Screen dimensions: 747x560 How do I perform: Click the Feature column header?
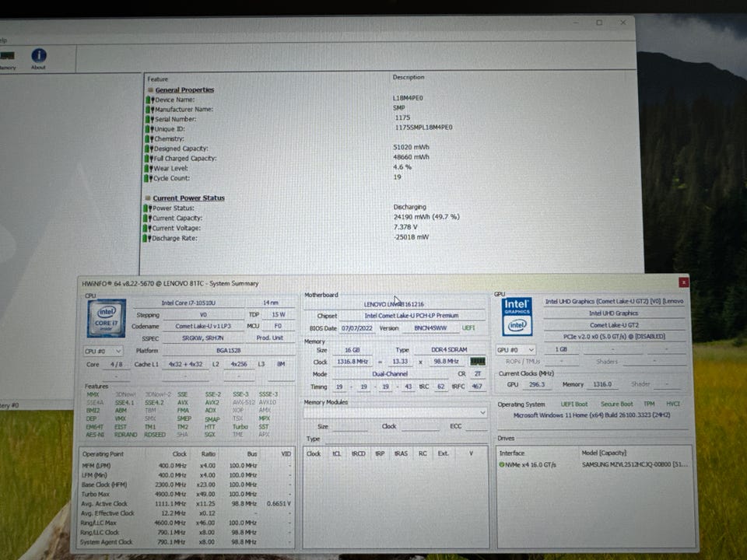[157, 79]
